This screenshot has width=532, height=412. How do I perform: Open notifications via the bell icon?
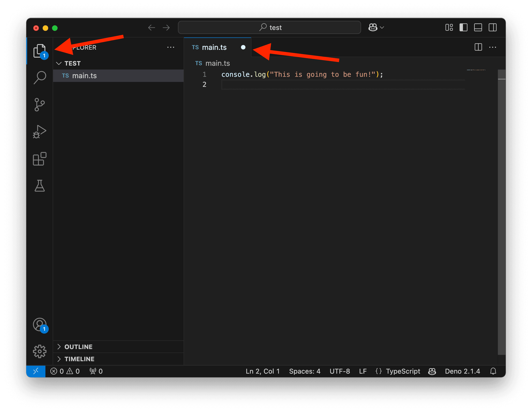pos(493,371)
